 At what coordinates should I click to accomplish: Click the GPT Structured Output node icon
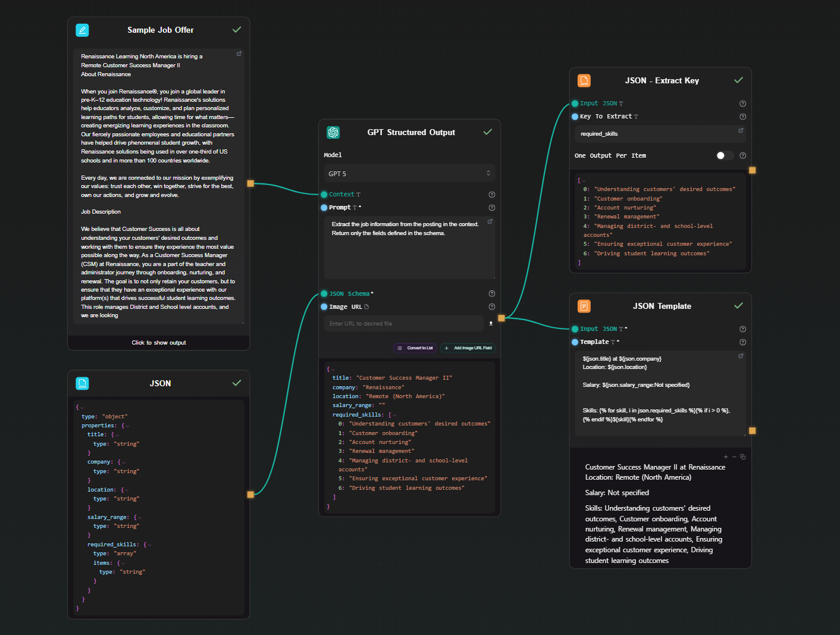[x=333, y=132]
